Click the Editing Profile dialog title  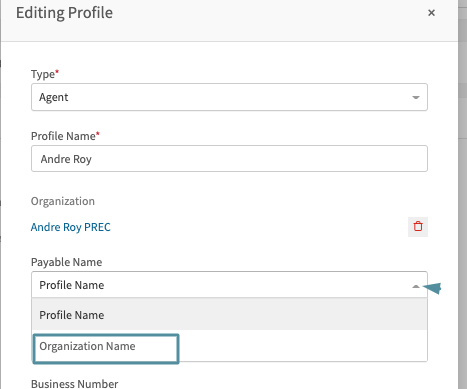click(64, 13)
